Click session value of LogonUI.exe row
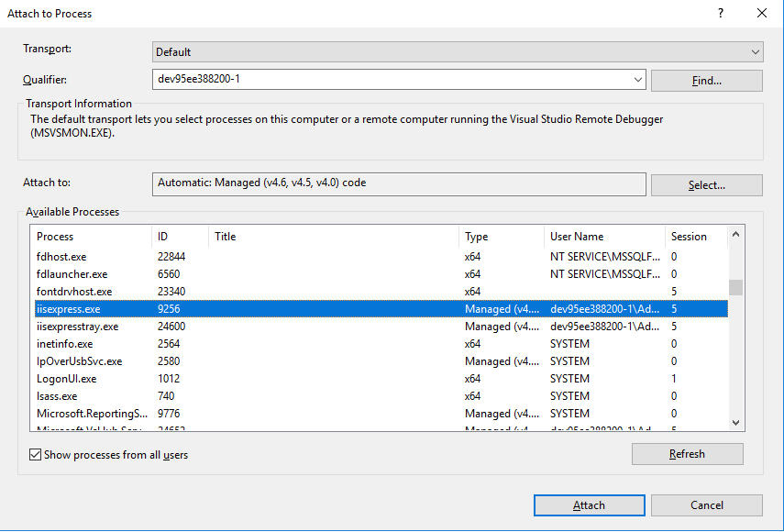The height and width of the screenshot is (532, 784). (674, 379)
